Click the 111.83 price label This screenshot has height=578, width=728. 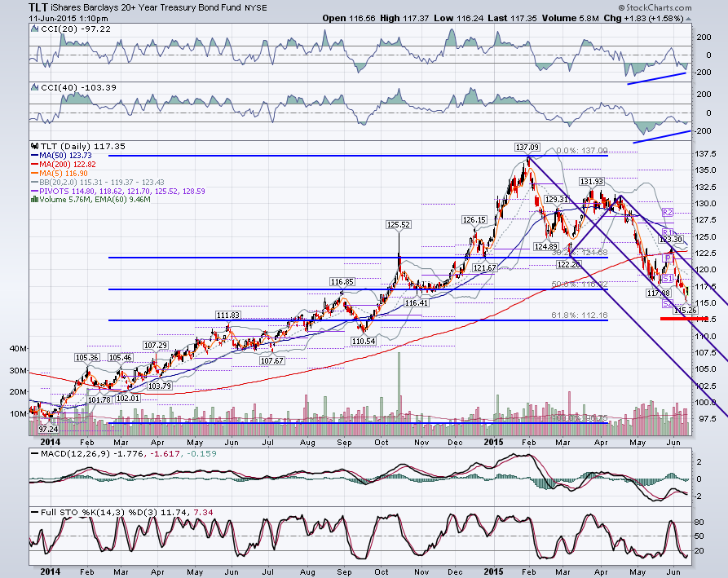pos(228,315)
